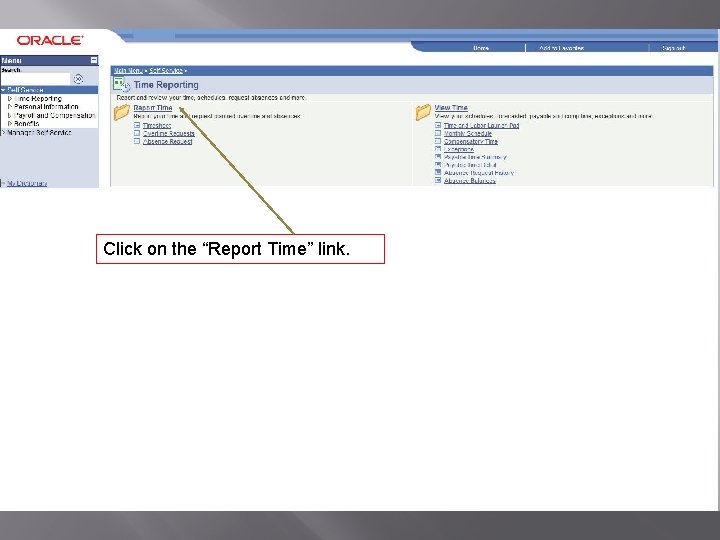Open the Absence Request History link
Screen dimensions: 720x540
(479, 173)
